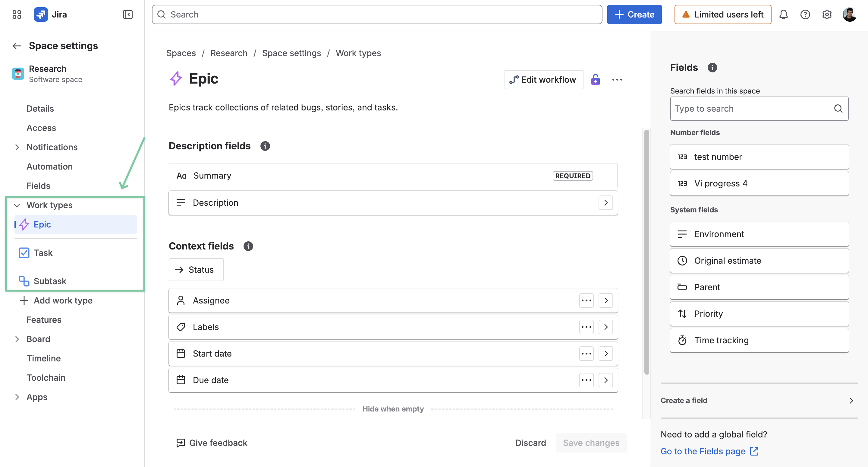Open the help question mark icon
868x467 pixels.
click(805, 14)
